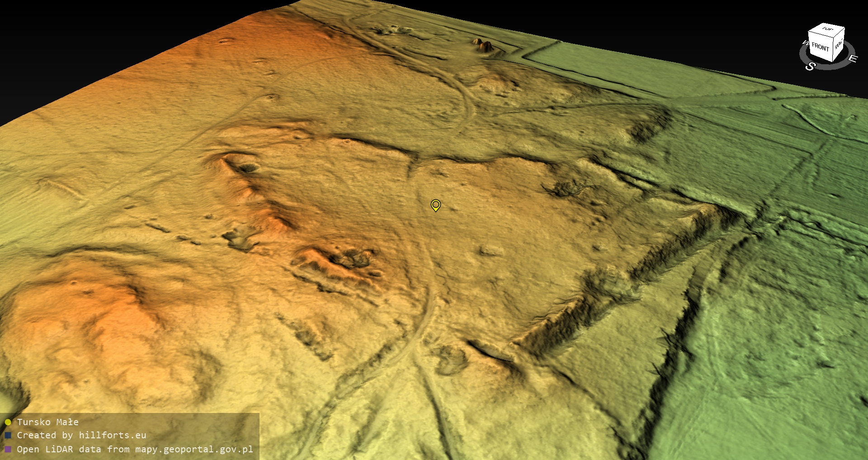Click the small rectangular bump below the pin
The width and height of the screenshot is (868, 460).
(491, 250)
